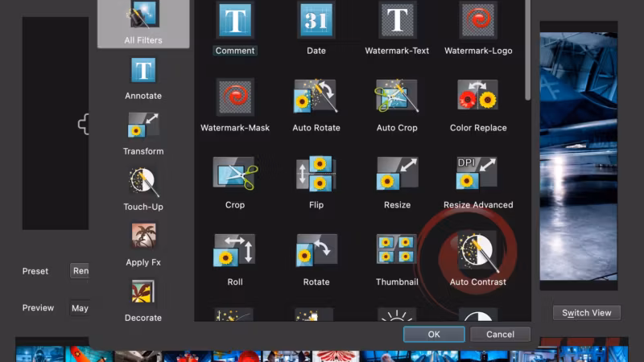Image resolution: width=644 pixels, height=362 pixels.
Task: Choose the Watermark-Text filter
Action: pyautogui.click(x=397, y=28)
